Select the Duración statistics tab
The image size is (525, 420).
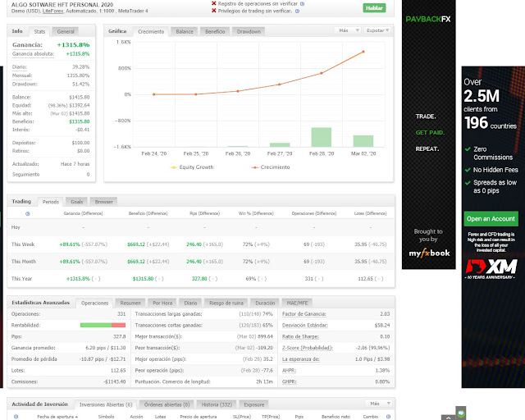coord(265,304)
